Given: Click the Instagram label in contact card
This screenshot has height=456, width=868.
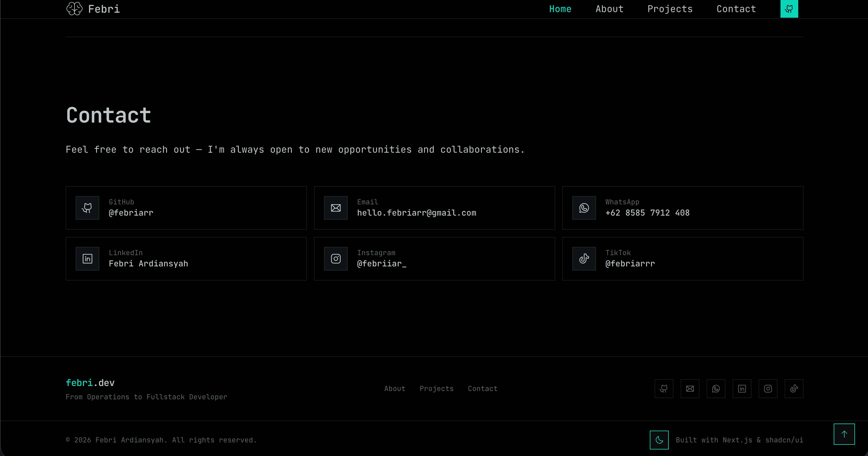Looking at the screenshot, I should point(376,253).
